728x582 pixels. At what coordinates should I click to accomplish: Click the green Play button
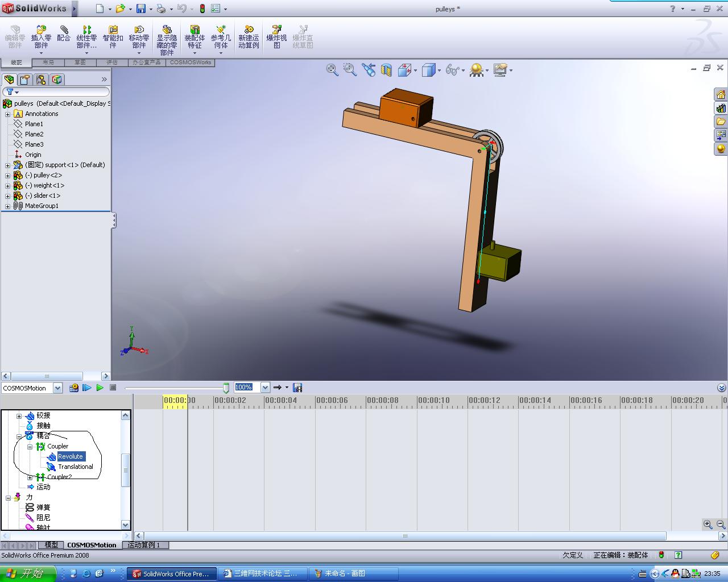pos(100,388)
